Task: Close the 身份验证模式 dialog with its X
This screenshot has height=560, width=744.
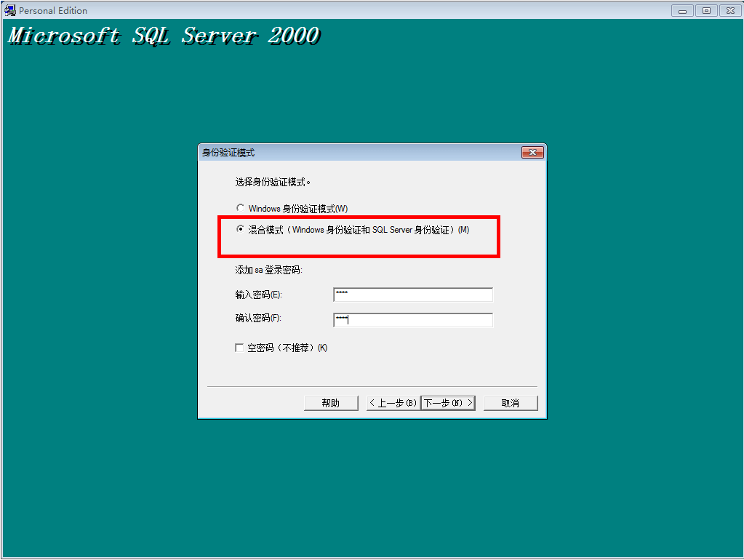Action: click(533, 152)
